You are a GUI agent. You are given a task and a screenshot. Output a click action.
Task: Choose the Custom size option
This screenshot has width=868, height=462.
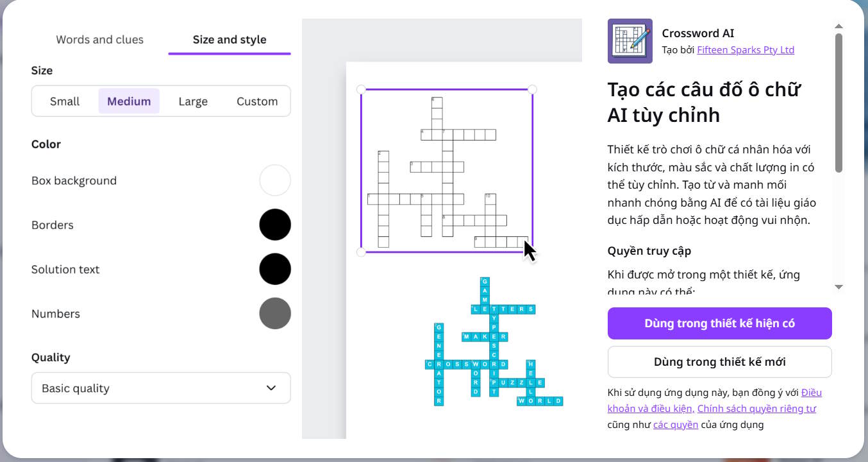(256, 101)
